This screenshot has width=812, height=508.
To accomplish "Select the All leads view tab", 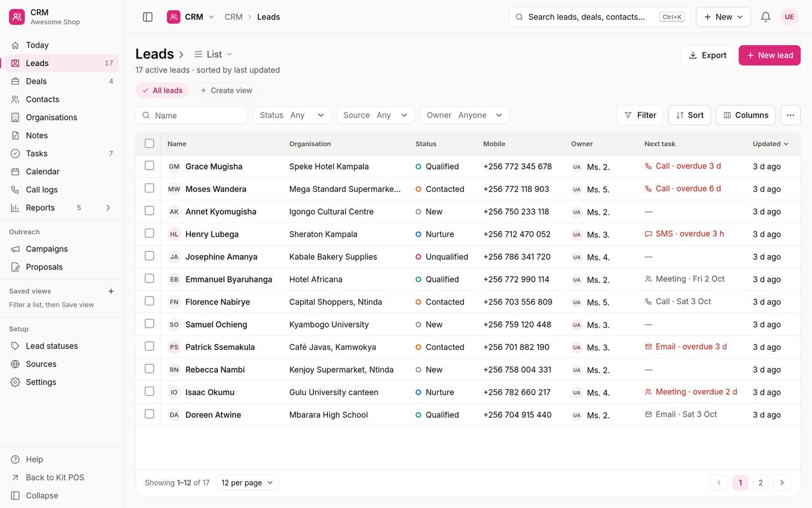I will pos(162,90).
